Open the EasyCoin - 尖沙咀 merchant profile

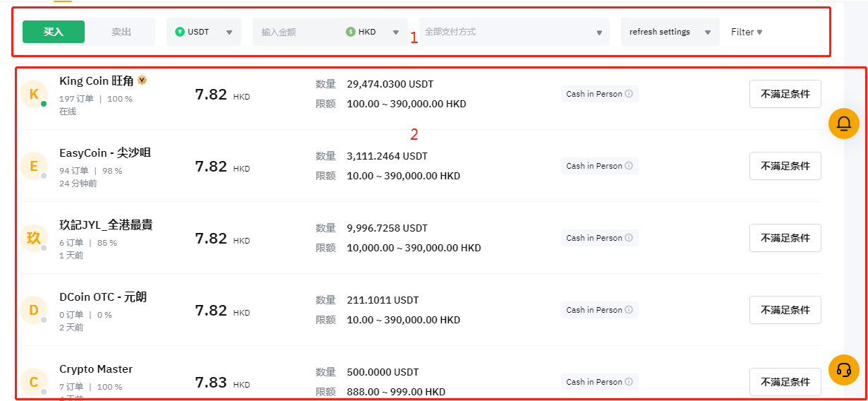point(105,153)
